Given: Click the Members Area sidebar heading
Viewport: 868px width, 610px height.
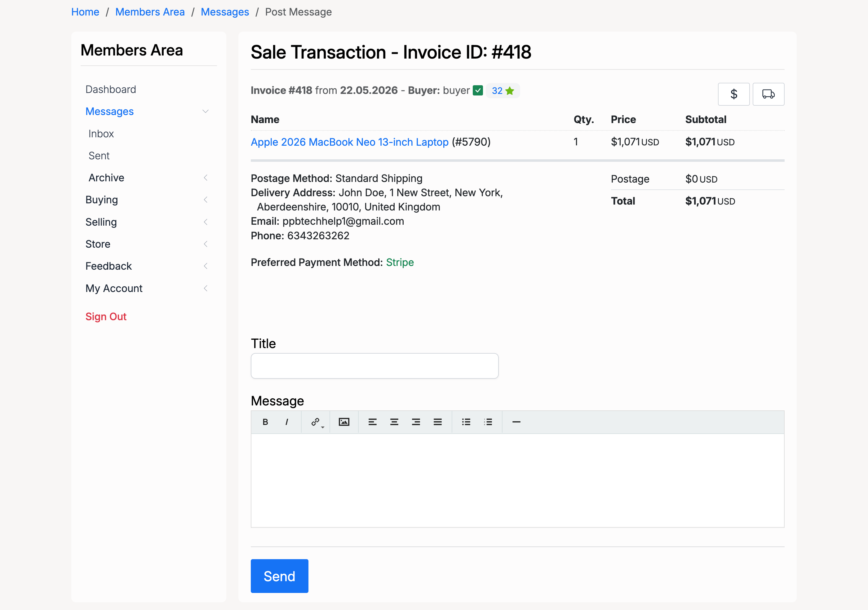Looking at the screenshot, I should tap(131, 50).
